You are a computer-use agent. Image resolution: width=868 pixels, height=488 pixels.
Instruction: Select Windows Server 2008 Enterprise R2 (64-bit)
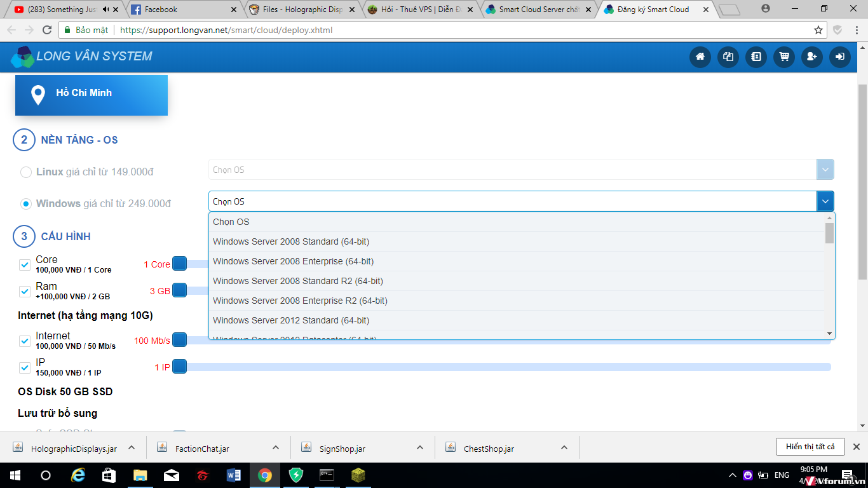pos(517,301)
